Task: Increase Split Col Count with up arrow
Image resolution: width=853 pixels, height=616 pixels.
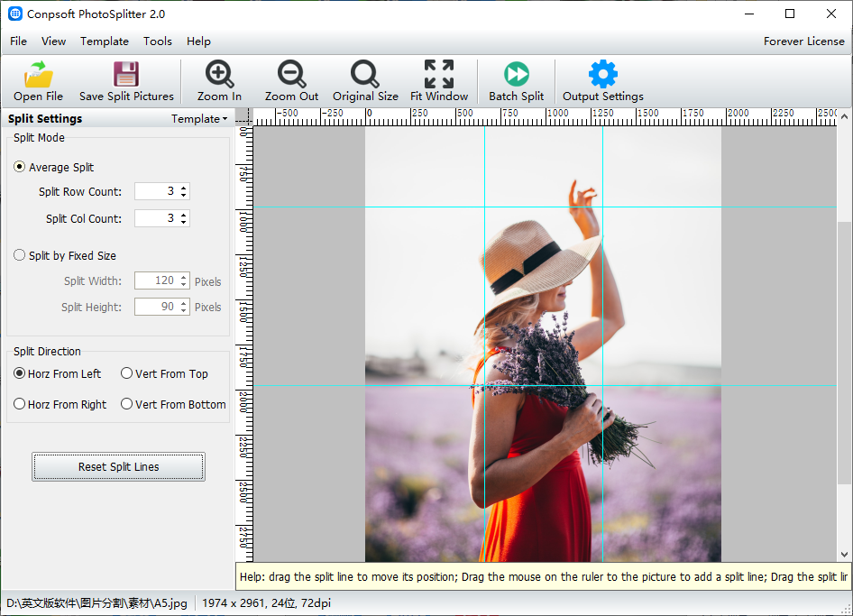Action: (x=184, y=215)
